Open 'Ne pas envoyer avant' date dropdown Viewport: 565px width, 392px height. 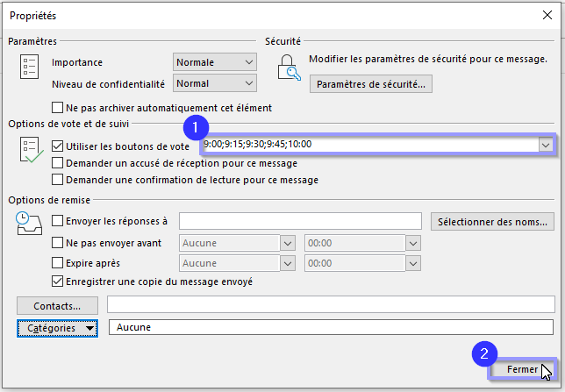coord(288,244)
